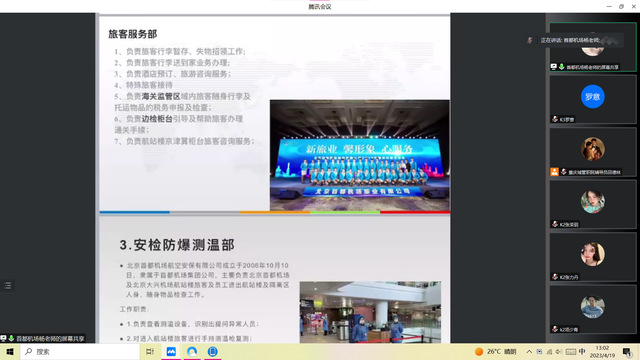Click the orange host badge on third participant
This screenshot has width=640, height=360.
[554, 172]
